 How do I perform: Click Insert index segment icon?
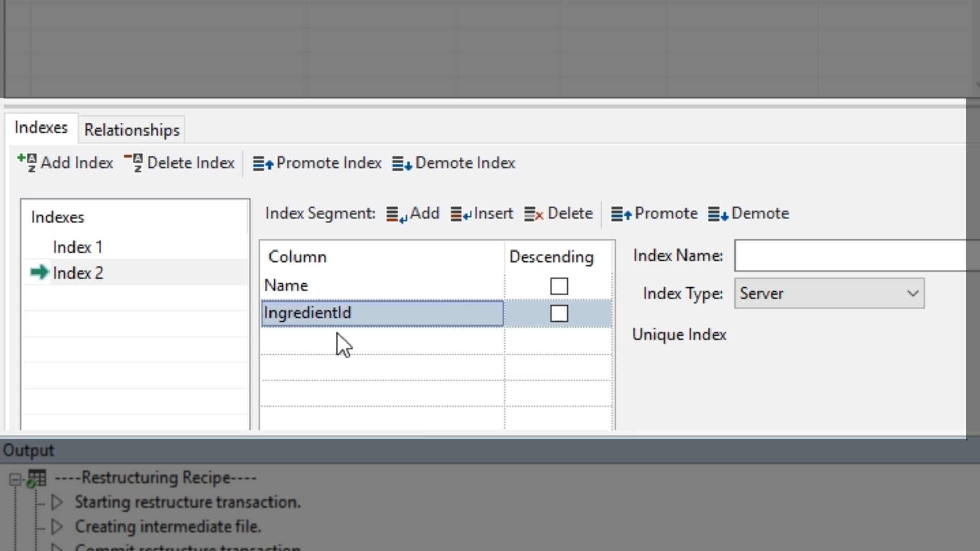[461, 214]
